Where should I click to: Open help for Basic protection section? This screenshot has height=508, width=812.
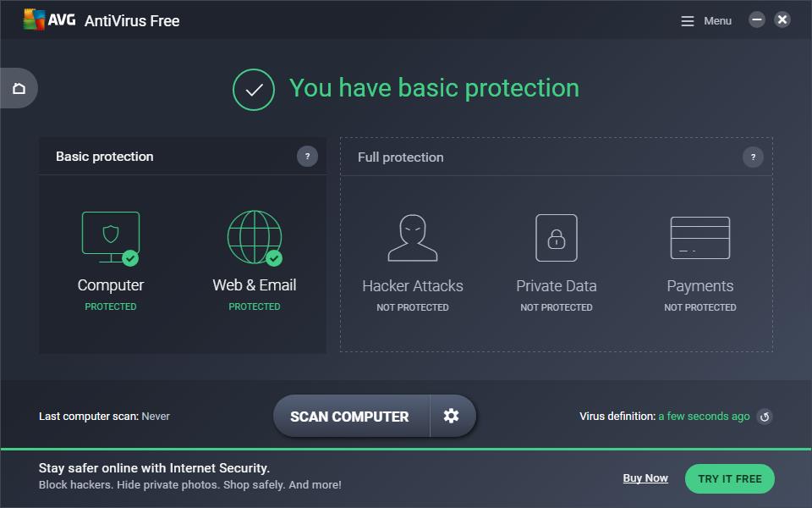pyautogui.click(x=308, y=157)
